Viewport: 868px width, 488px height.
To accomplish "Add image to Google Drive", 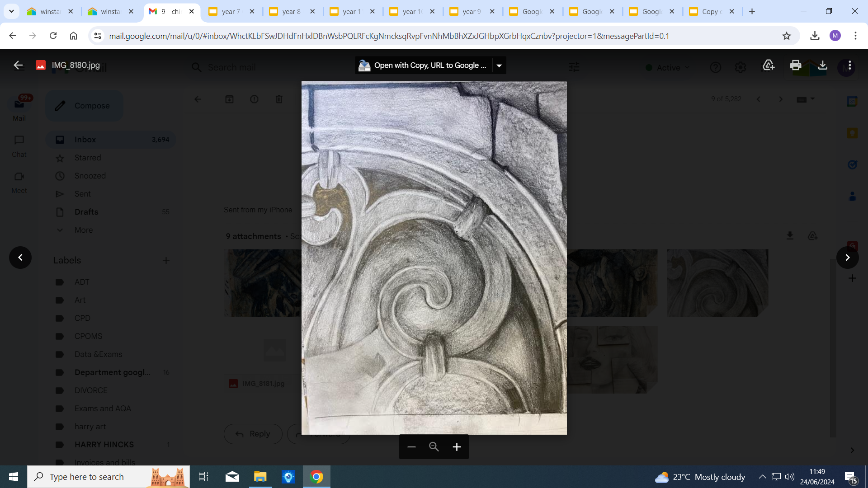I will click(769, 65).
